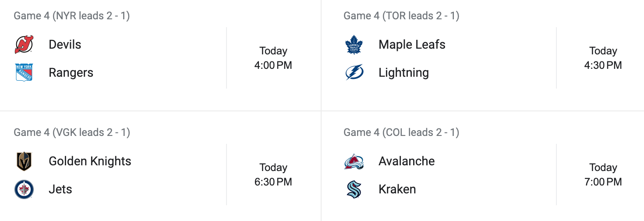This screenshot has height=221, width=644.
Task: Click the Seattle Kraken logo
Action: [x=354, y=189]
